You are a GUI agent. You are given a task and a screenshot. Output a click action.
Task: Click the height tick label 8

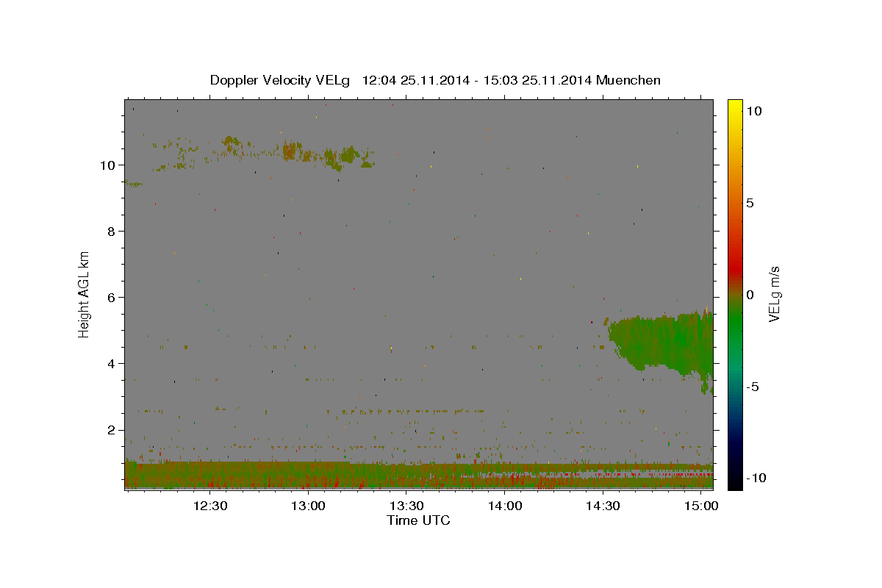[x=113, y=231]
